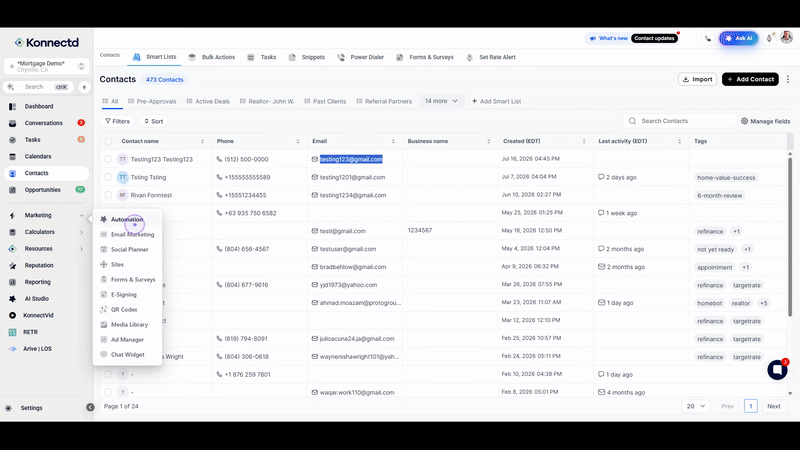The height and width of the screenshot is (450, 800).
Task: Open the user profile avatar
Action: (787, 37)
